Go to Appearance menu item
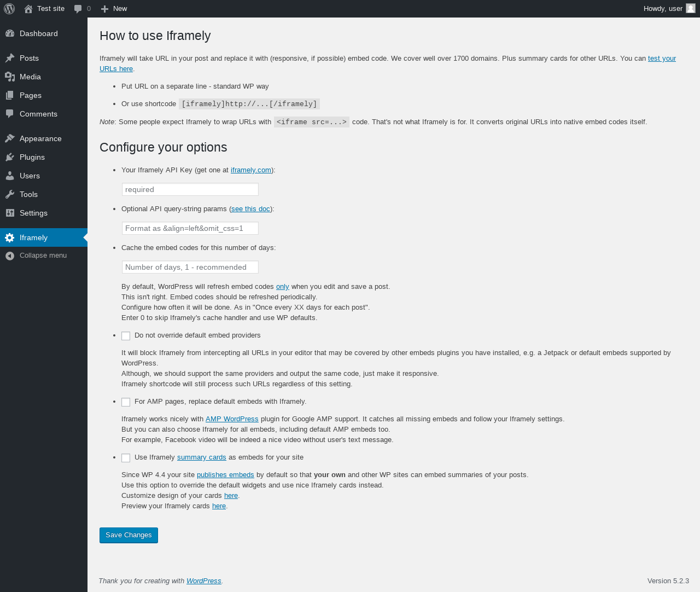Viewport: 700px width, 592px height. 40,138
